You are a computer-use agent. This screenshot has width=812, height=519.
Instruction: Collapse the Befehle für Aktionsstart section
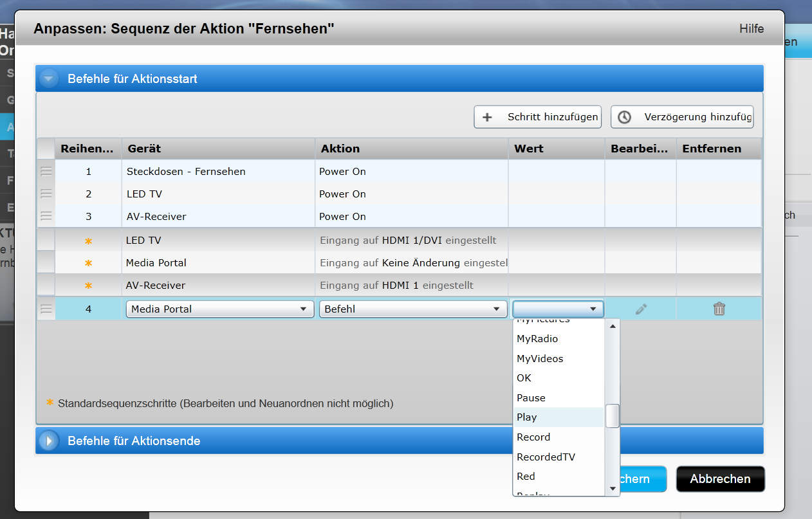pos(49,79)
